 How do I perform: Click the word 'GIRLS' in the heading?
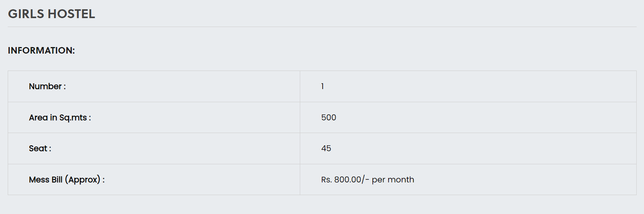tap(26, 14)
